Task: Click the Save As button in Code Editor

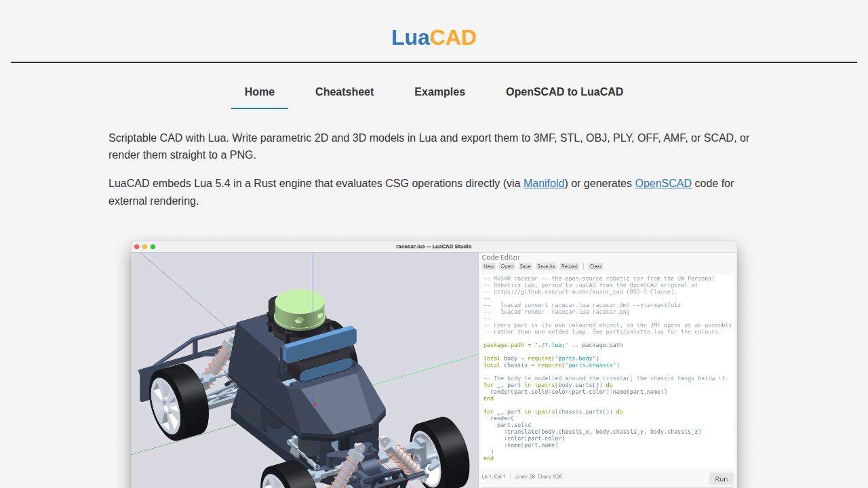Action: coord(546,266)
